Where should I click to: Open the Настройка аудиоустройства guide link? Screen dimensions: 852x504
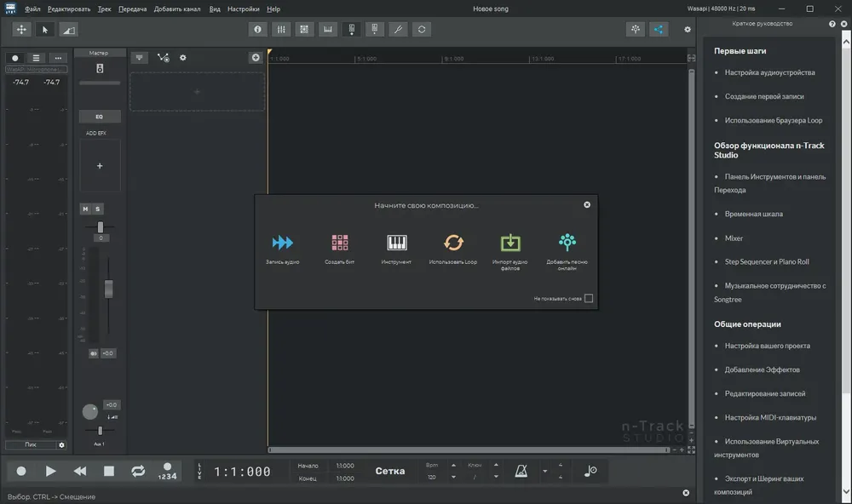(769, 72)
